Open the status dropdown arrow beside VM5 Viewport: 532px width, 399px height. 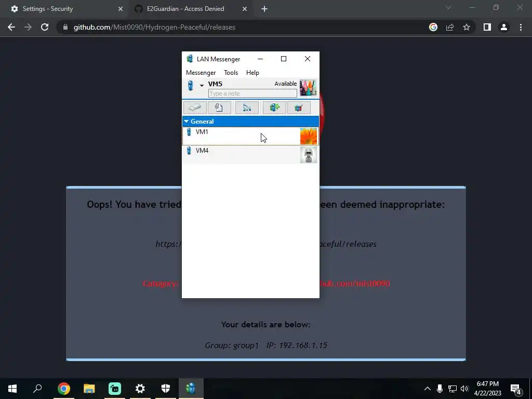tap(202, 86)
